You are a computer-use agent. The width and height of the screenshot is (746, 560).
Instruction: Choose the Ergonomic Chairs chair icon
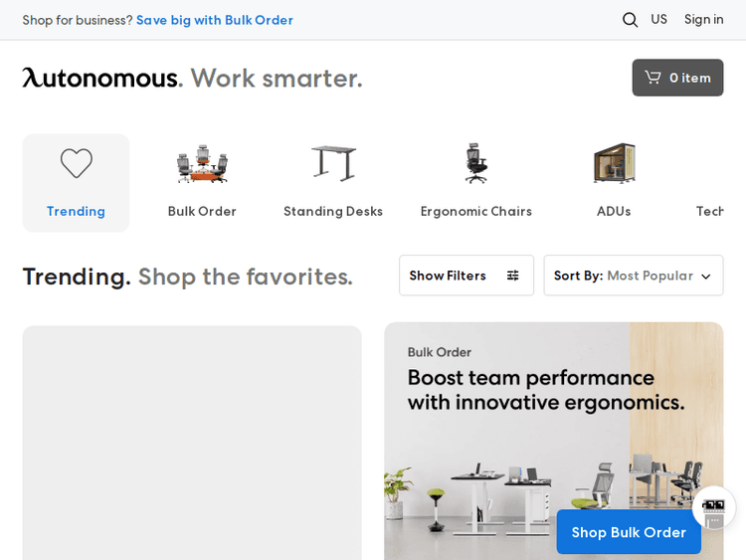476,163
